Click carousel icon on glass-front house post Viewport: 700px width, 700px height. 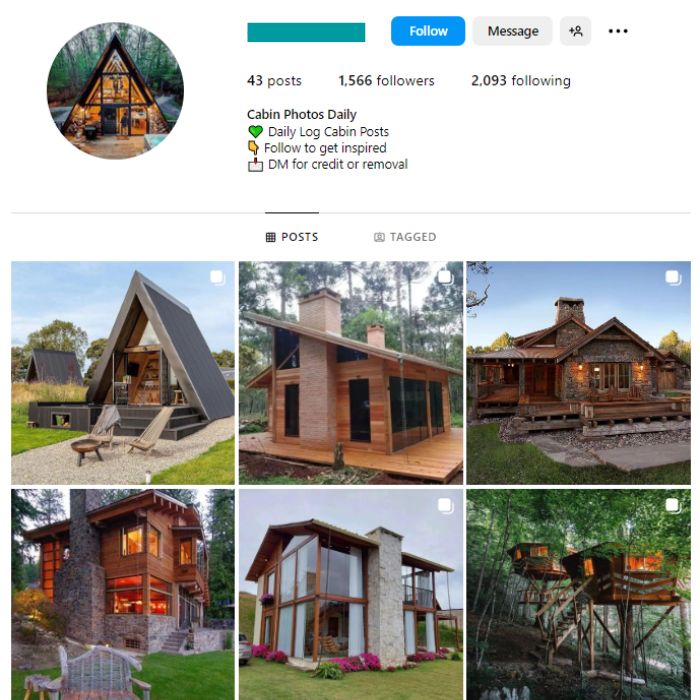pos(446,505)
